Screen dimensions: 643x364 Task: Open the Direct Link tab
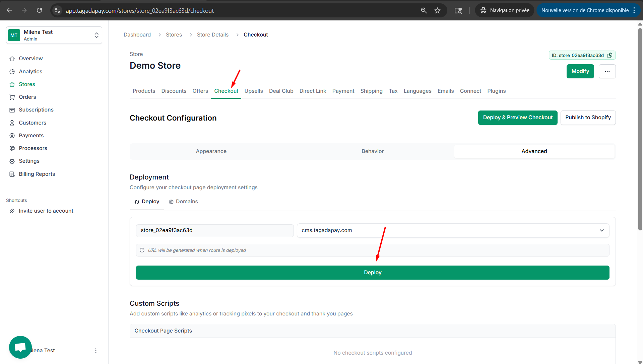pos(313,91)
